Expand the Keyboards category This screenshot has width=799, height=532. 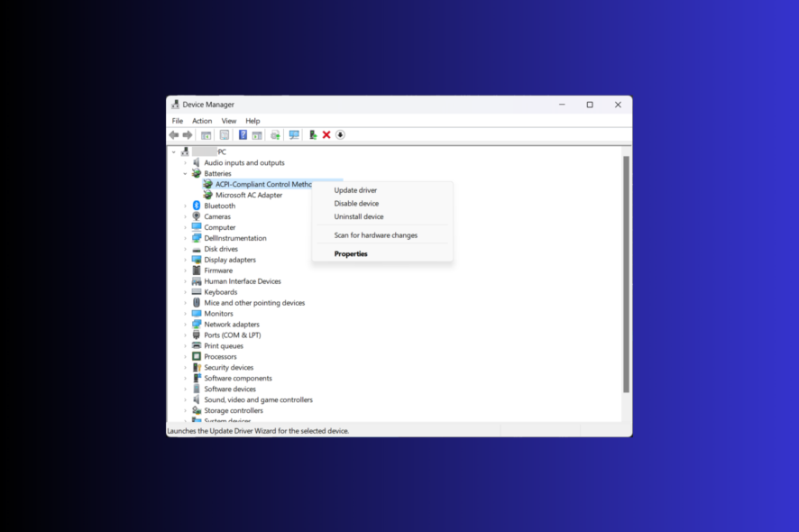(185, 291)
